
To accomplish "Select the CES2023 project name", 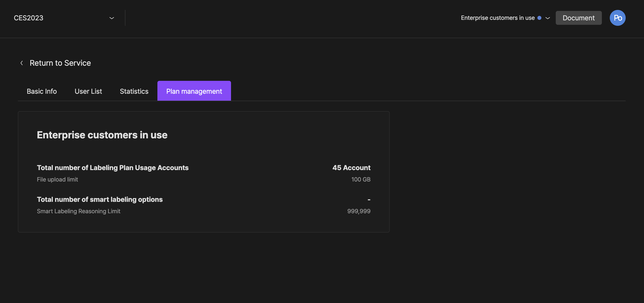I will [29, 18].
